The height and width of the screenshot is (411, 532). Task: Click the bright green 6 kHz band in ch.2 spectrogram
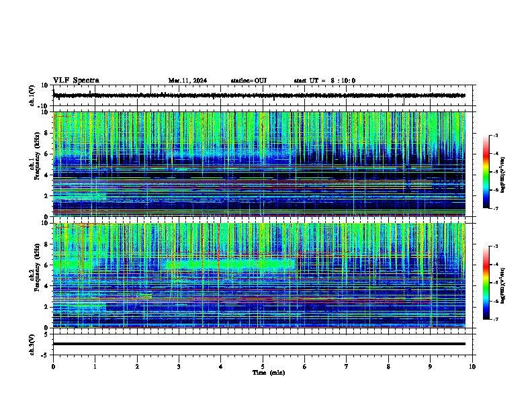click(230, 264)
